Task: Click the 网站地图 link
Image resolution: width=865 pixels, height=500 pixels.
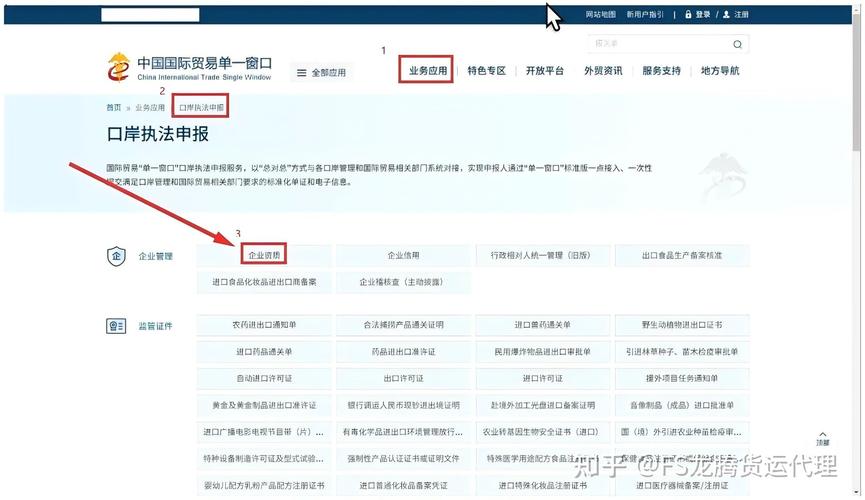Action: (600, 15)
